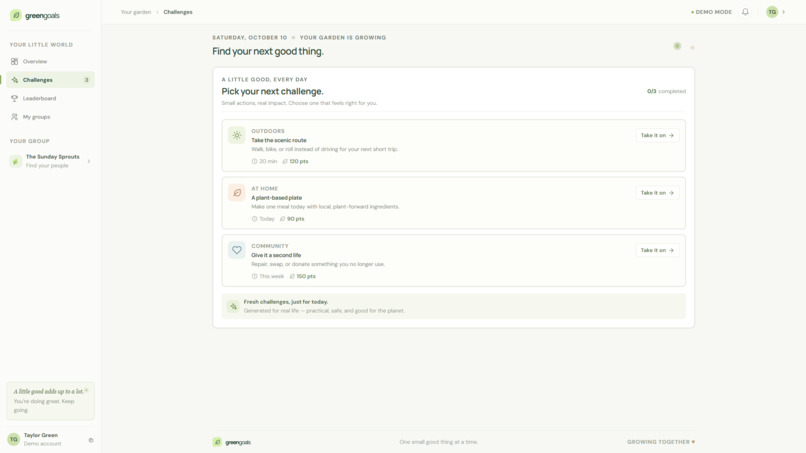Select Challenges in the sidebar

50,80
